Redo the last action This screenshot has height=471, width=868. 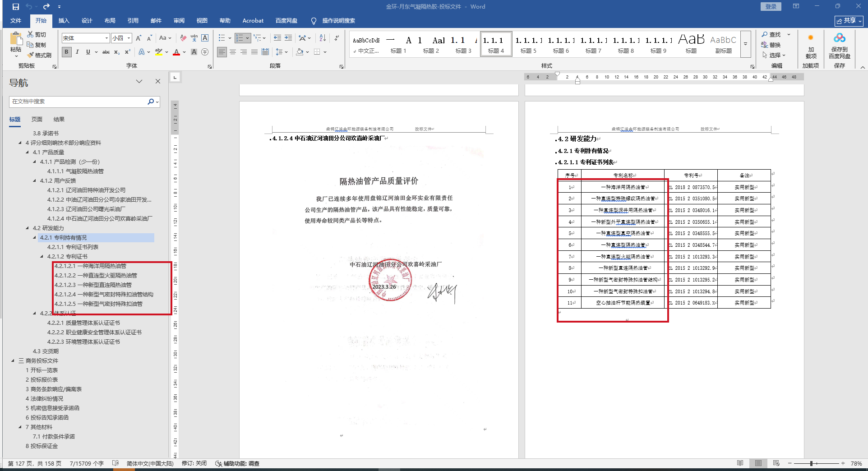click(x=46, y=7)
